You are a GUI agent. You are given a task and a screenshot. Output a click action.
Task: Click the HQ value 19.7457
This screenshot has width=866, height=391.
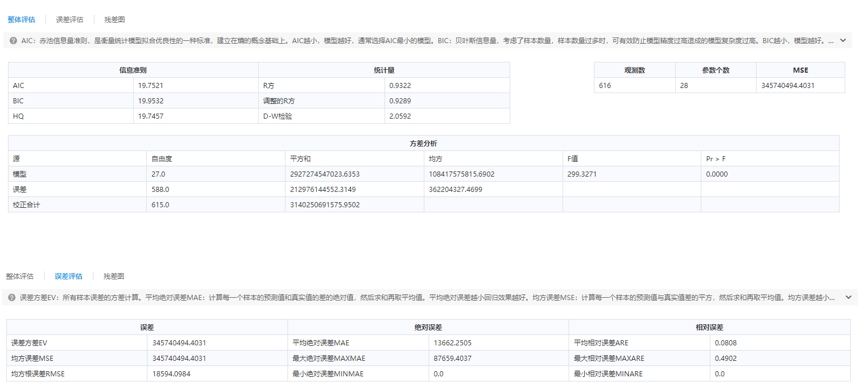coord(151,117)
